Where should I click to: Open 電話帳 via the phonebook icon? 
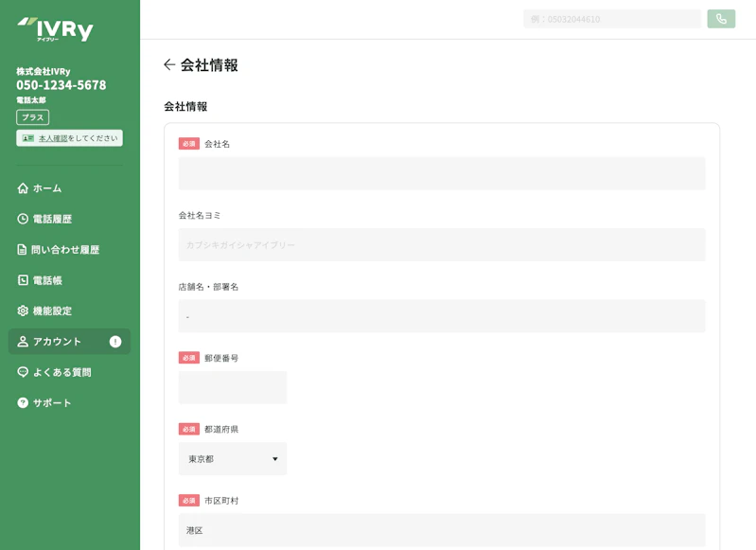(x=23, y=280)
